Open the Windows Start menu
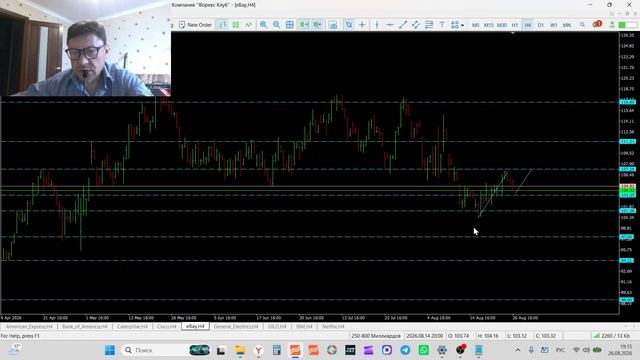Screen dimensions: 640x360 [110, 350]
